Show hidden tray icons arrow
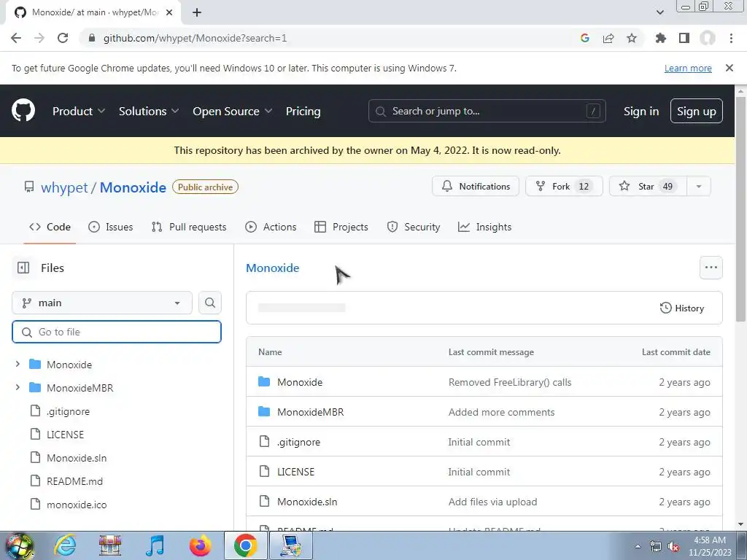Viewport: 747px width, 560px height. [x=638, y=547]
